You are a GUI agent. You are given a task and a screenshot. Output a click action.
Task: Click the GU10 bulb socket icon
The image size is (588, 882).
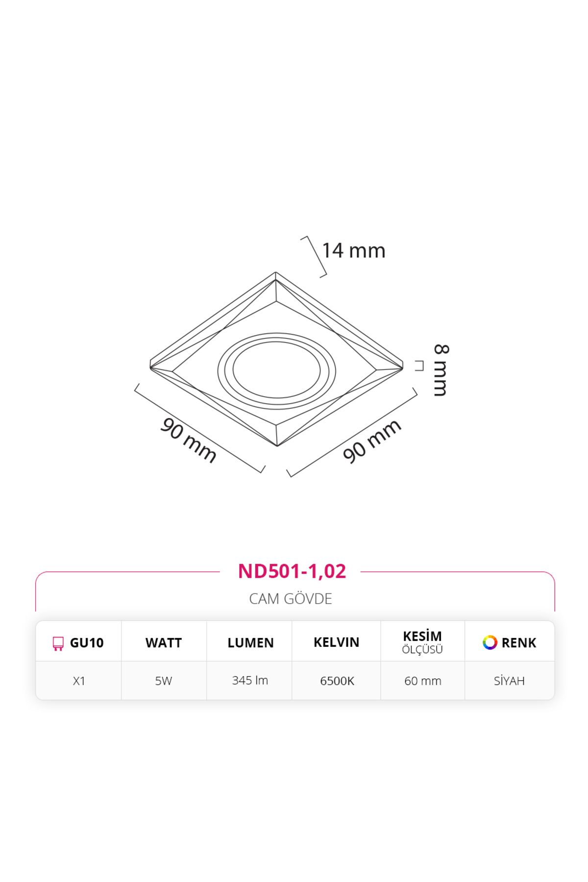point(58,643)
